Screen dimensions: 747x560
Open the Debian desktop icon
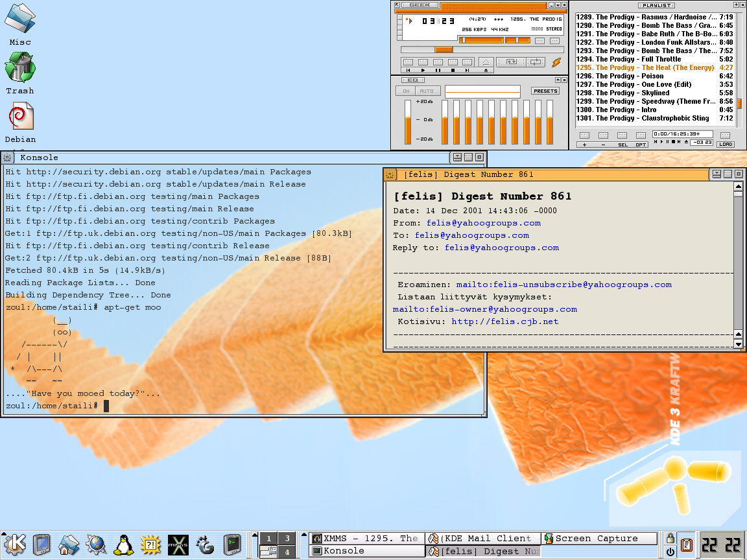click(20, 122)
